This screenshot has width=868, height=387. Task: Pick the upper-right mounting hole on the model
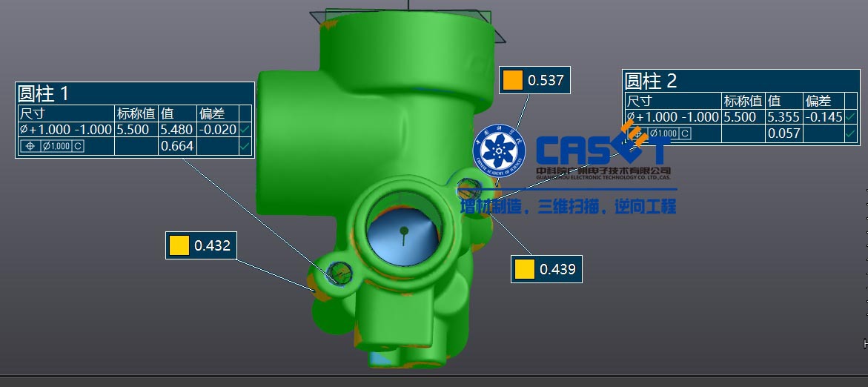pyautogui.click(x=469, y=188)
